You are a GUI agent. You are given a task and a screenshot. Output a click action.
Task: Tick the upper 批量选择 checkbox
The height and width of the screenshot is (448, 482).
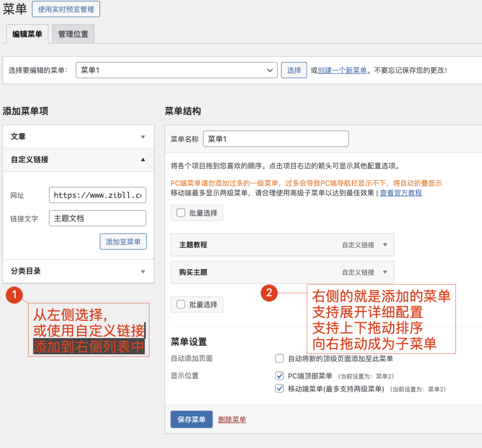181,213
